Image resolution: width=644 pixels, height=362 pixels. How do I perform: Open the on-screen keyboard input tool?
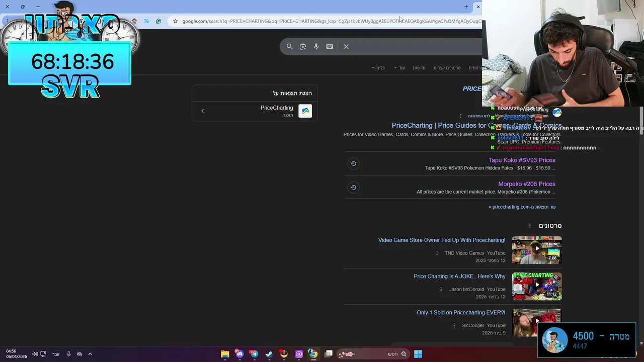click(x=330, y=46)
